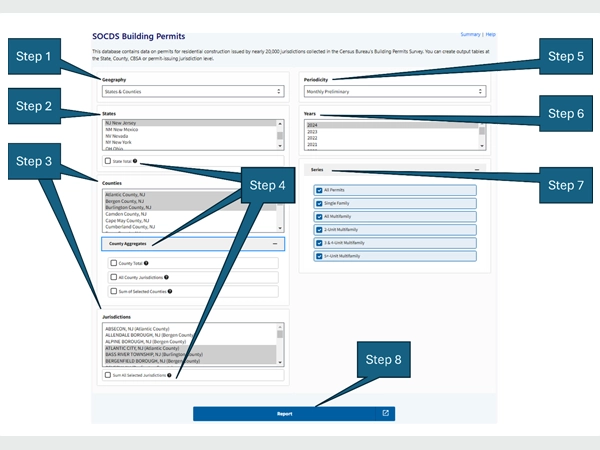This screenshot has height=450, width=600.
Task: Click the Jurisdictions list scroll down arrow
Action: pyautogui.click(x=280, y=362)
